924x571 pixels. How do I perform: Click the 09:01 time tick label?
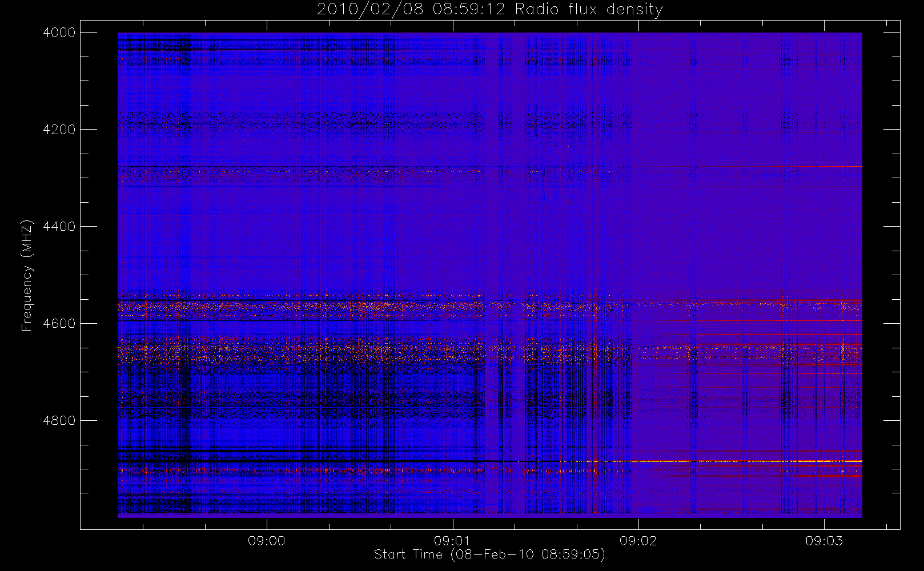click(452, 541)
